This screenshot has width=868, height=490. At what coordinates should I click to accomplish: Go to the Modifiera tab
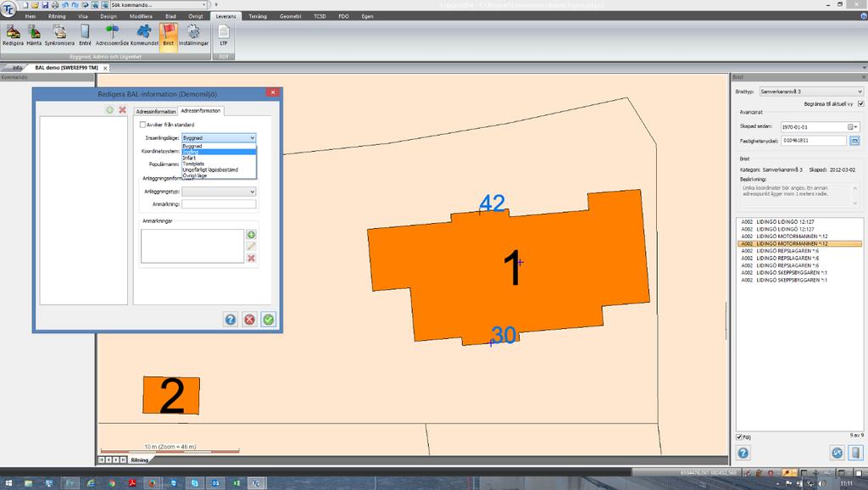pos(141,17)
